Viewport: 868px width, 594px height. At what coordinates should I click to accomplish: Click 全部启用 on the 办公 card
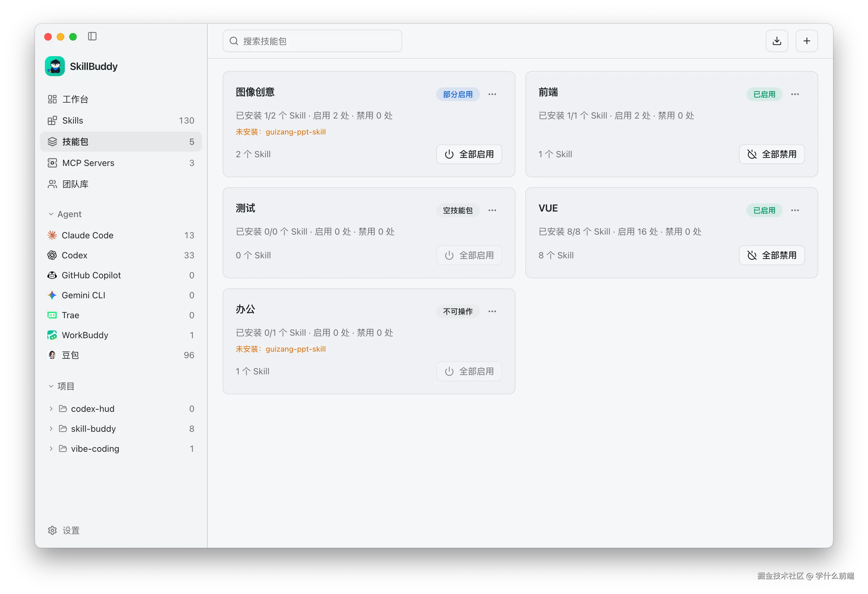469,371
